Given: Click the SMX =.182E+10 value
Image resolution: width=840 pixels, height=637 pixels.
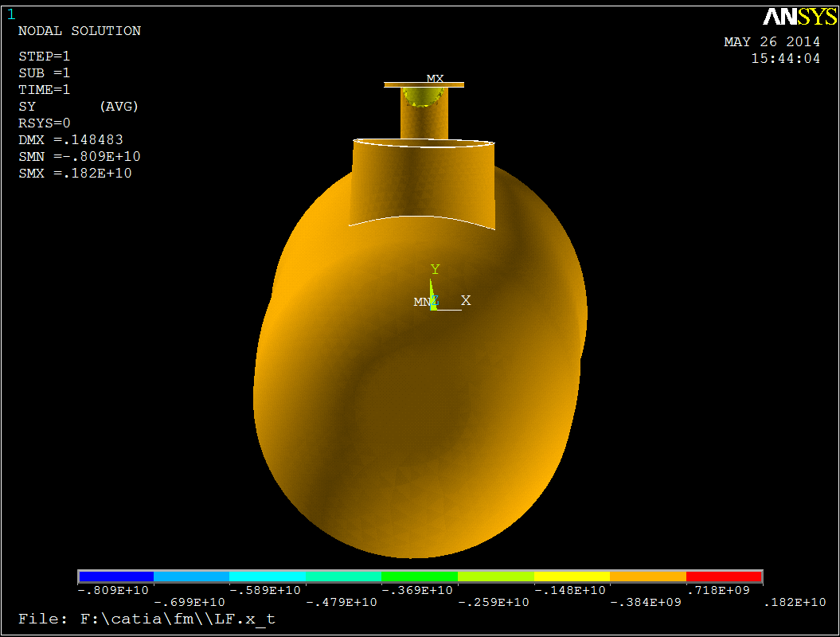Looking at the screenshot, I should tap(75, 173).
